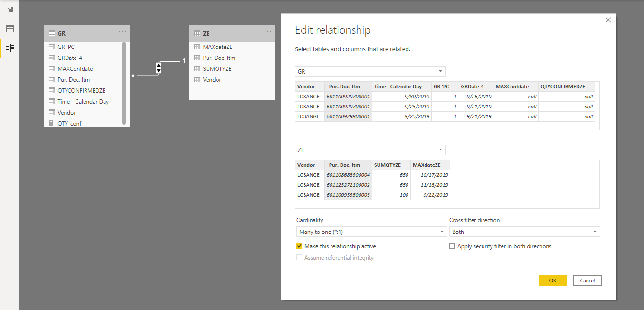Click cell 9/30/2019 in GR preview
The image size is (644, 310).
tap(402, 97)
